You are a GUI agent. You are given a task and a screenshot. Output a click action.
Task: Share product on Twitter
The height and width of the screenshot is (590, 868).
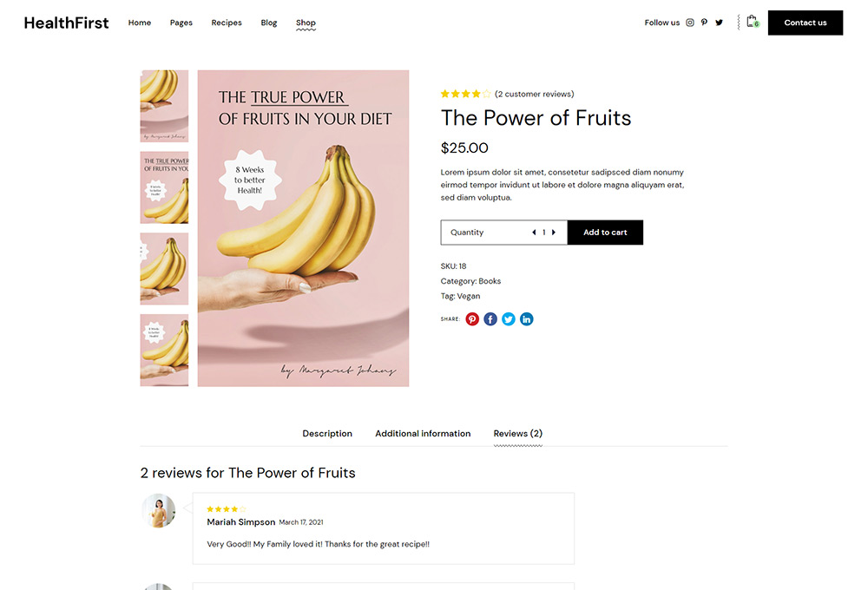[x=509, y=319]
